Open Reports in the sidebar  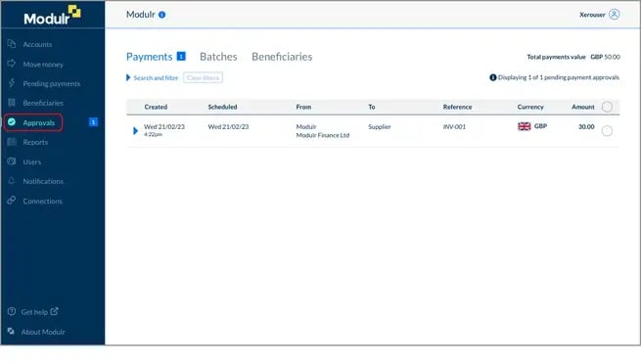pyautogui.click(x=35, y=142)
